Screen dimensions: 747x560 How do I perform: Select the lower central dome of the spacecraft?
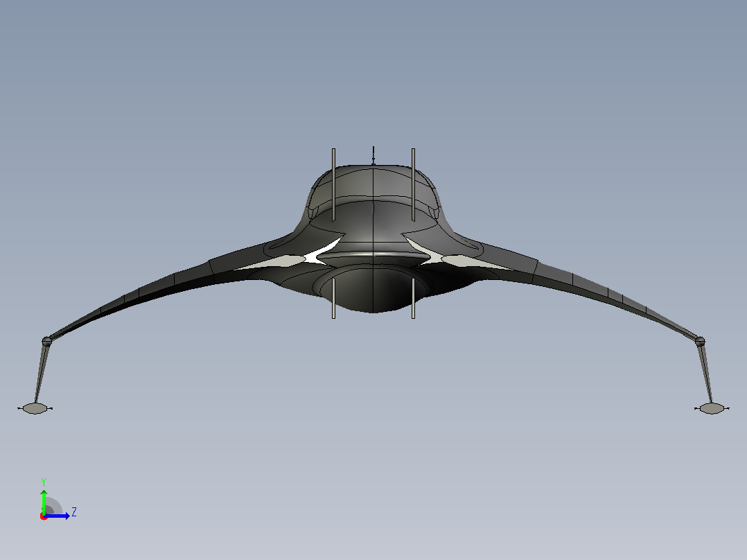[x=373, y=289]
